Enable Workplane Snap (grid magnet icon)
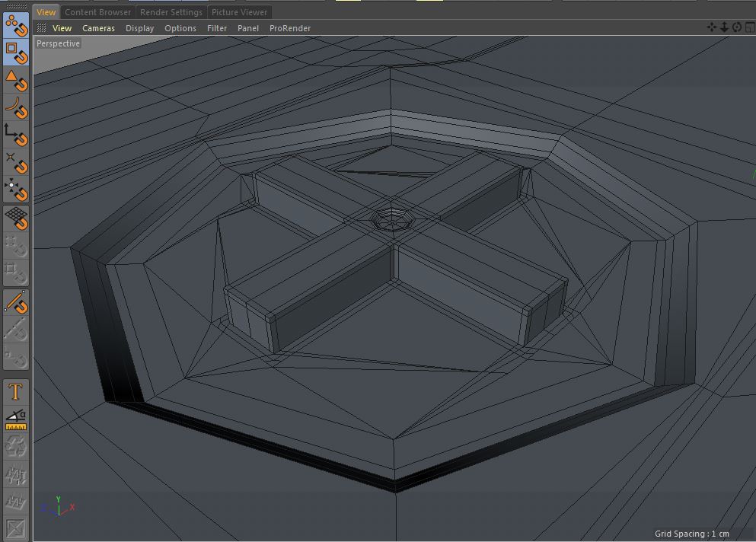The image size is (756, 542). [17, 218]
